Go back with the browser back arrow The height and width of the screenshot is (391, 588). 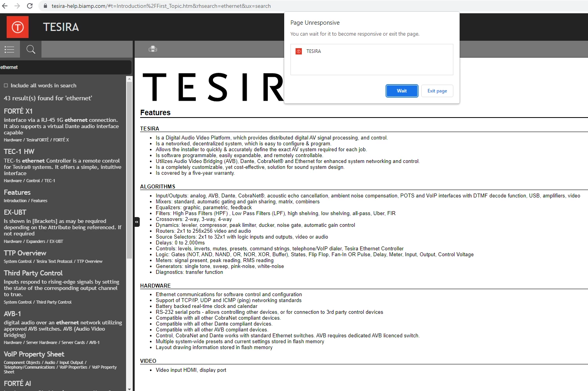tap(5, 6)
